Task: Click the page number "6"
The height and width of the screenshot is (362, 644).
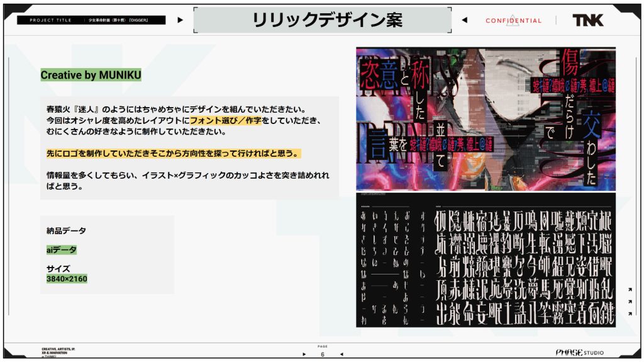Action: coord(323,354)
